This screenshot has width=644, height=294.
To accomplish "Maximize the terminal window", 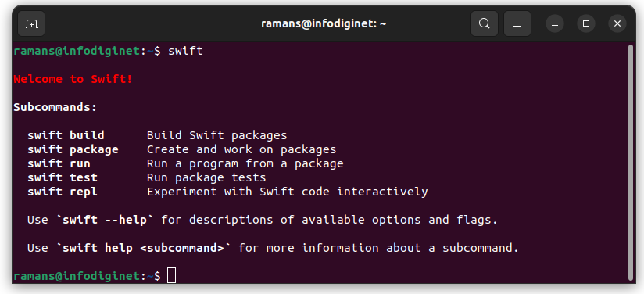I will 586,24.
